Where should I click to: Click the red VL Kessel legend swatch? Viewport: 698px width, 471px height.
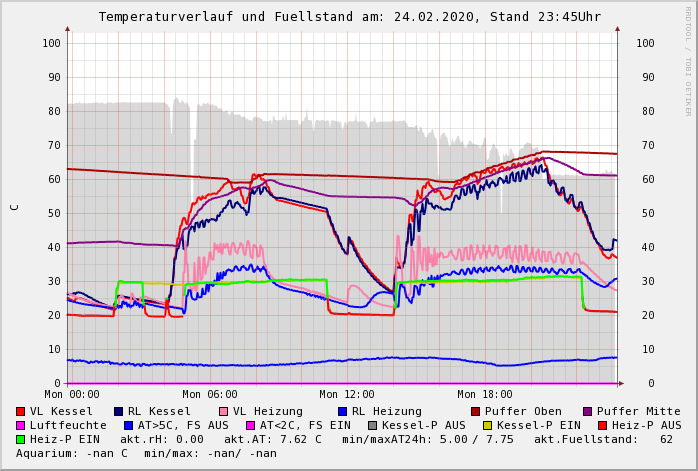pyautogui.click(x=21, y=411)
